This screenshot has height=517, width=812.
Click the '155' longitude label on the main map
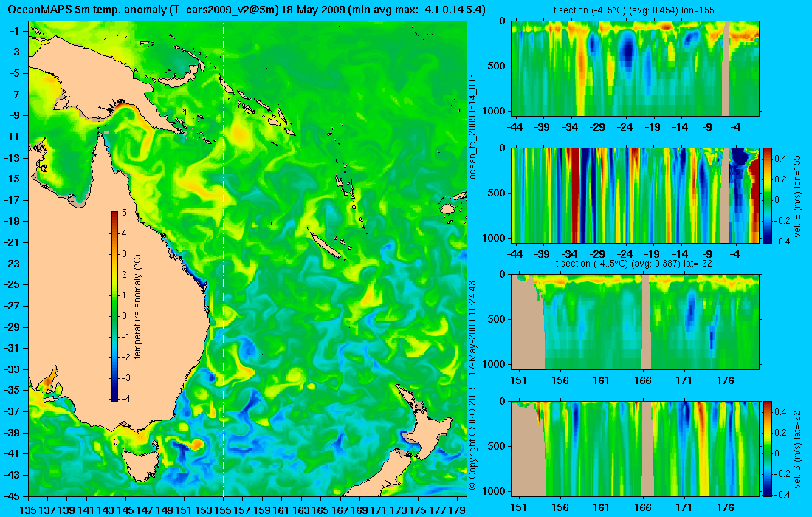coord(223,510)
